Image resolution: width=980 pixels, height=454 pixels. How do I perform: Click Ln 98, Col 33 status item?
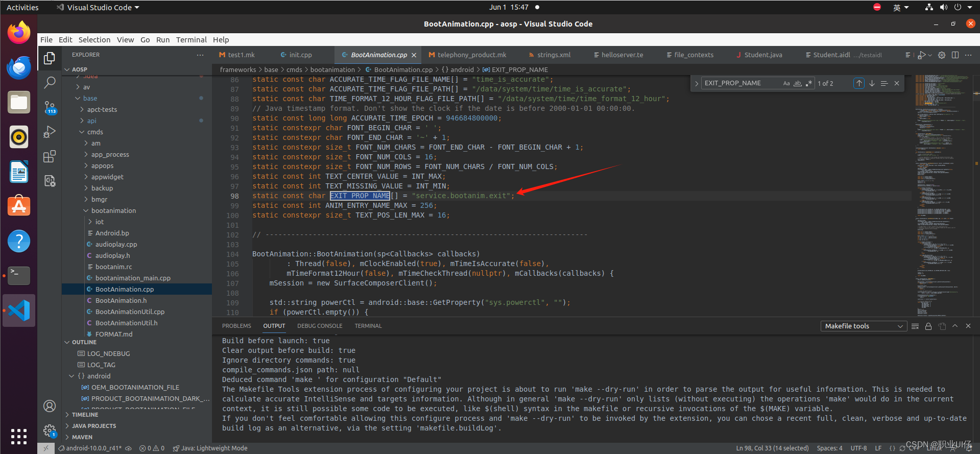click(772, 448)
